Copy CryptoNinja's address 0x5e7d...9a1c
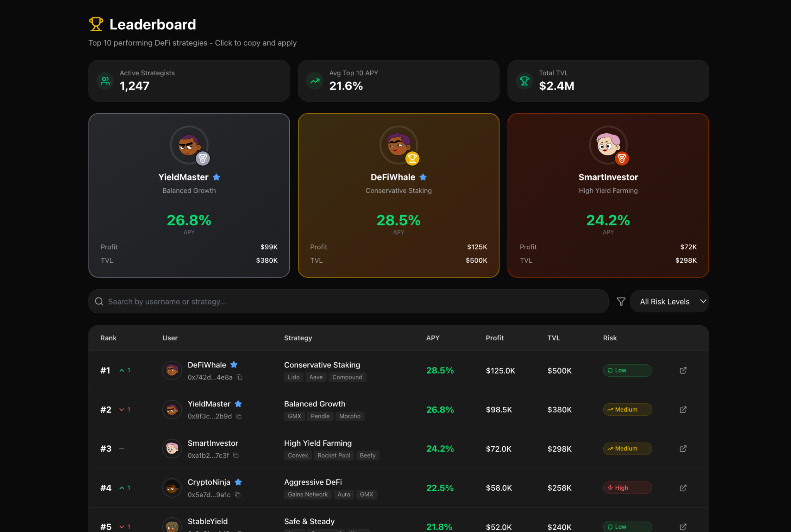Image resolution: width=791 pixels, height=532 pixels. 238,495
